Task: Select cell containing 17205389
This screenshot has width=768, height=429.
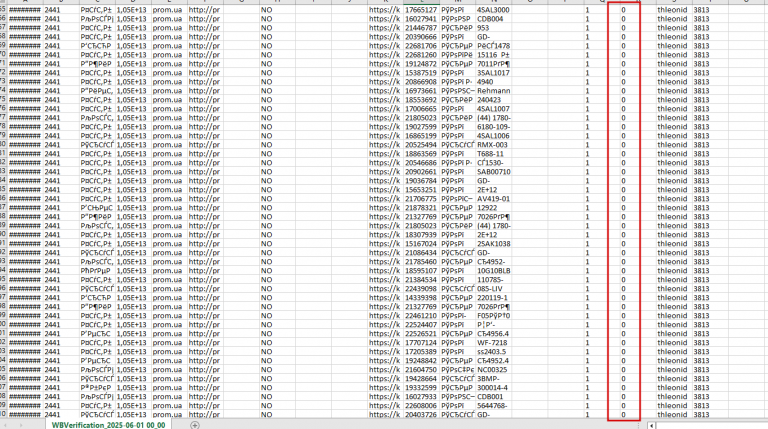Action: pyautogui.click(x=421, y=352)
